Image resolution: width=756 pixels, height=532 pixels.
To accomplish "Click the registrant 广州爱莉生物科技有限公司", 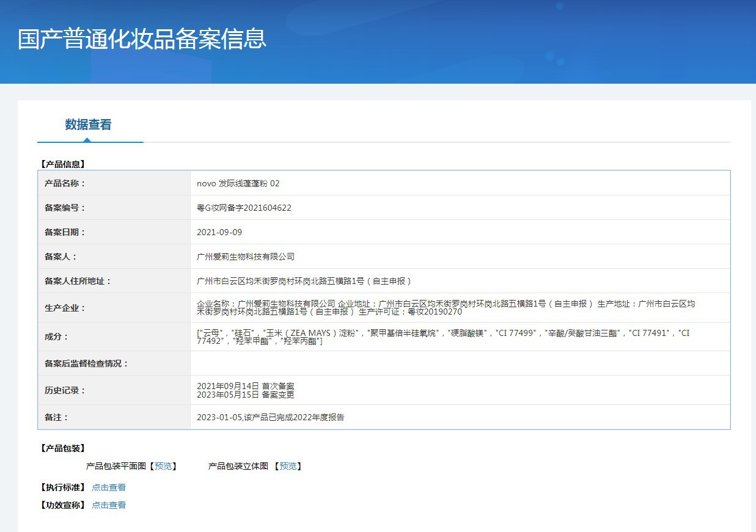I will click(x=246, y=257).
